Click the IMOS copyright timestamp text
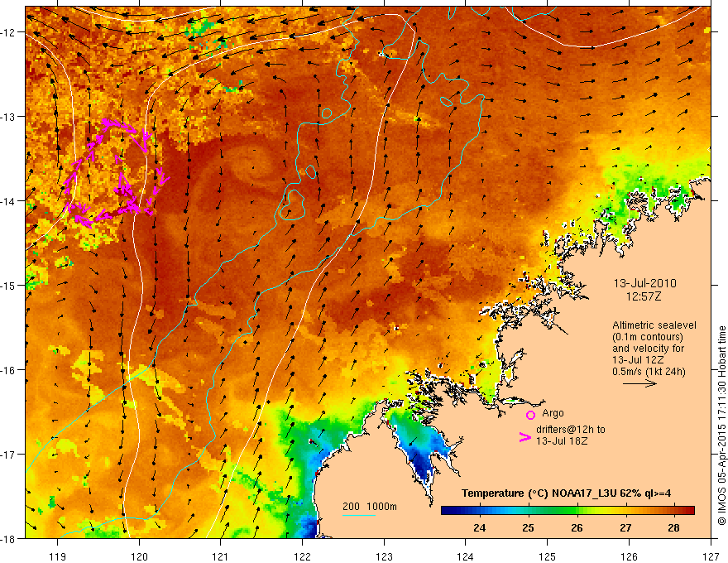Screen dimensions: 728x563 click(721, 426)
